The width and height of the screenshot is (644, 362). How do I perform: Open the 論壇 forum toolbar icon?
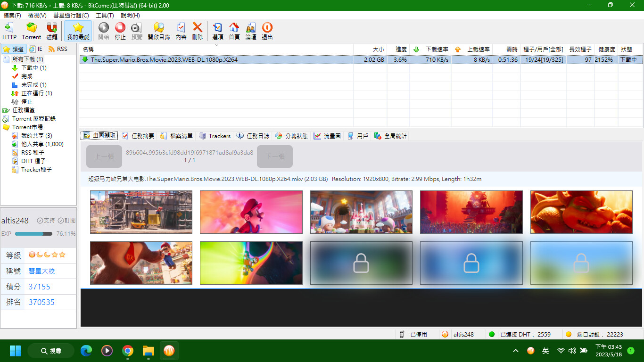pyautogui.click(x=251, y=31)
